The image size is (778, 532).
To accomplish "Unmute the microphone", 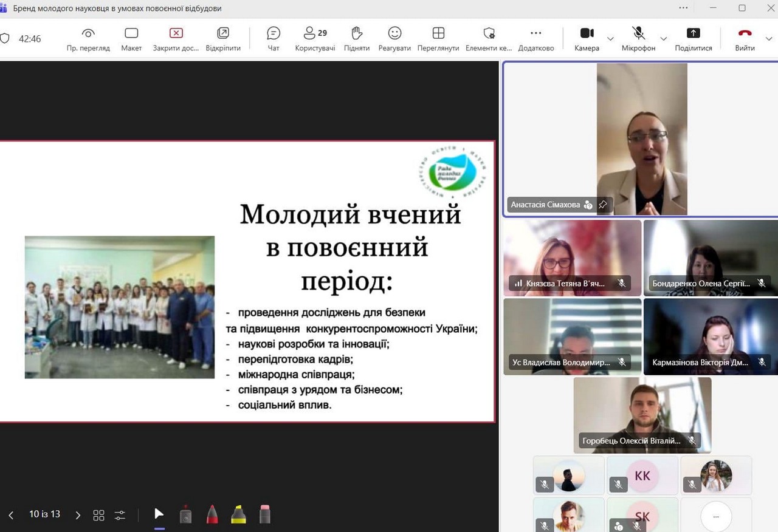I will pyautogui.click(x=638, y=38).
